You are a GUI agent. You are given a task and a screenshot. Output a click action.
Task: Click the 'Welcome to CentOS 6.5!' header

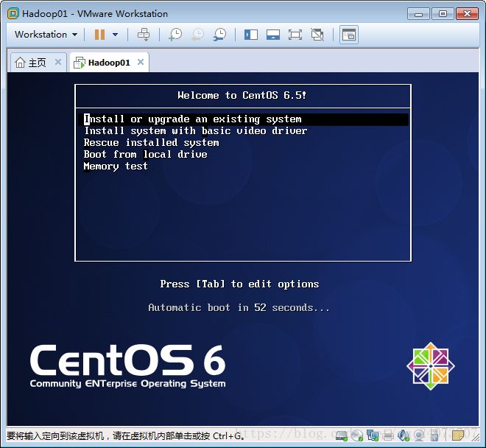click(x=242, y=95)
